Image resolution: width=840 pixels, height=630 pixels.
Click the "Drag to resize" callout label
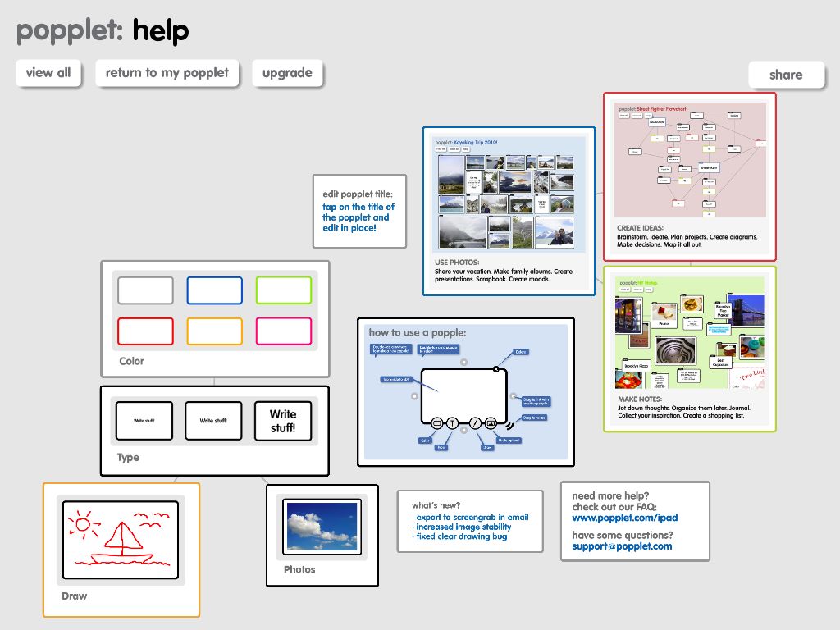click(534, 418)
